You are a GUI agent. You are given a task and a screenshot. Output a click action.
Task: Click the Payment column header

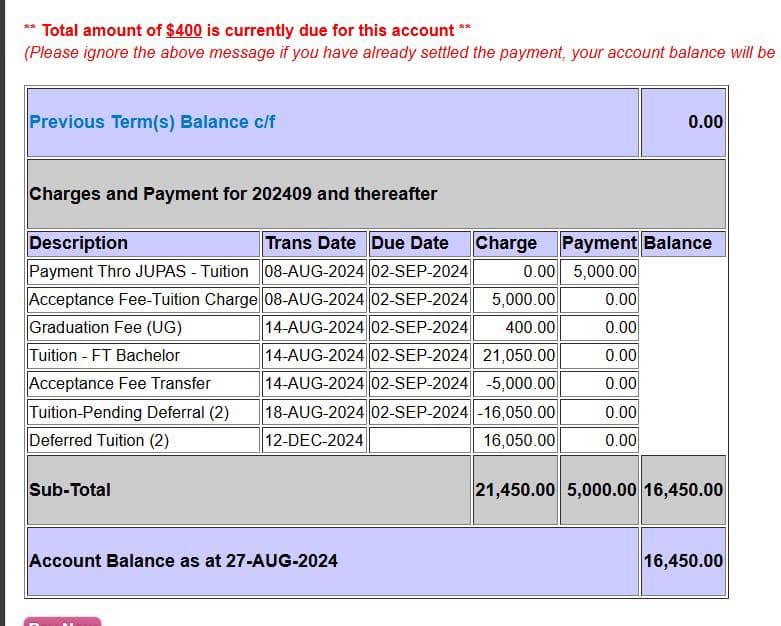click(x=599, y=243)
